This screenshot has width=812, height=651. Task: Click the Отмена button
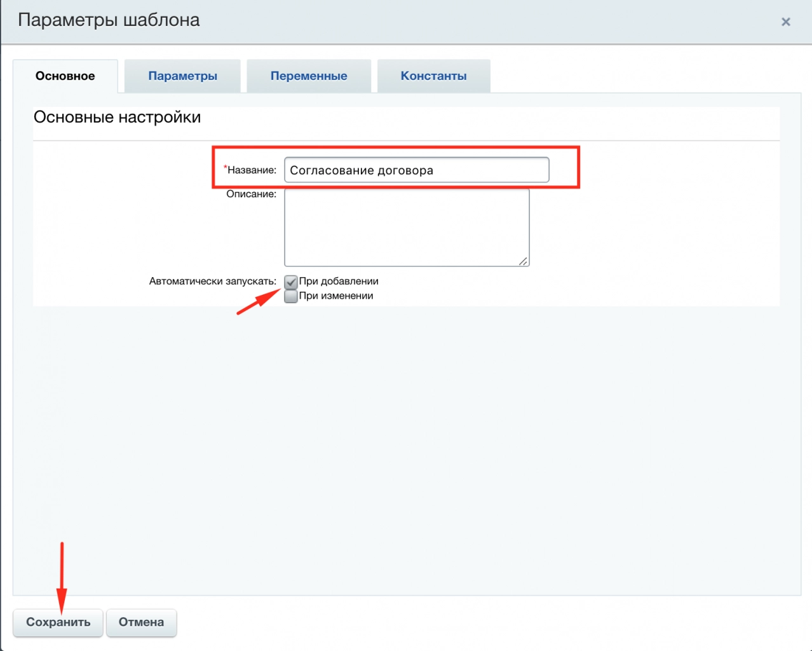click(x=141, y=622)
